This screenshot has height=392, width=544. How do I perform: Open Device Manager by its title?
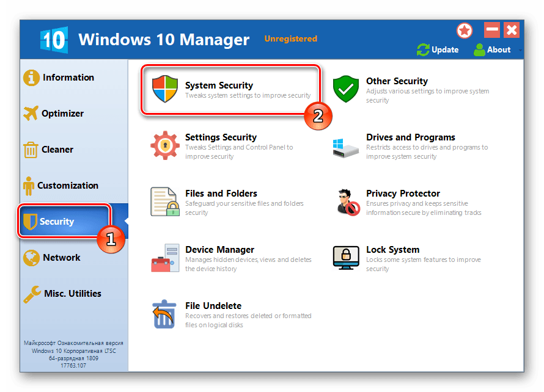[219, 250]
